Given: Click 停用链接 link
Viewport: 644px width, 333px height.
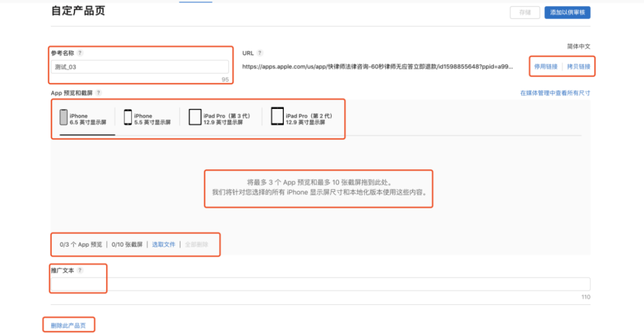Looking at the screenshot, I should (x=546, y=67).
